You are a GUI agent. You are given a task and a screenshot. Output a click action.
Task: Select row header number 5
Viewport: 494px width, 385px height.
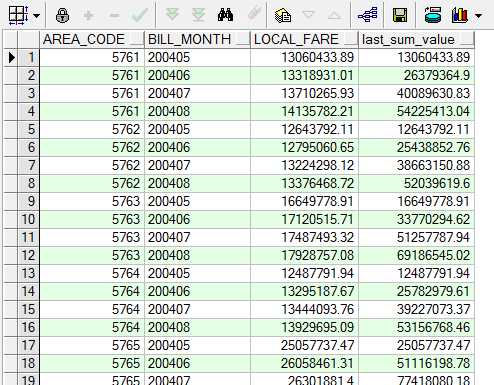coord(29,129)
